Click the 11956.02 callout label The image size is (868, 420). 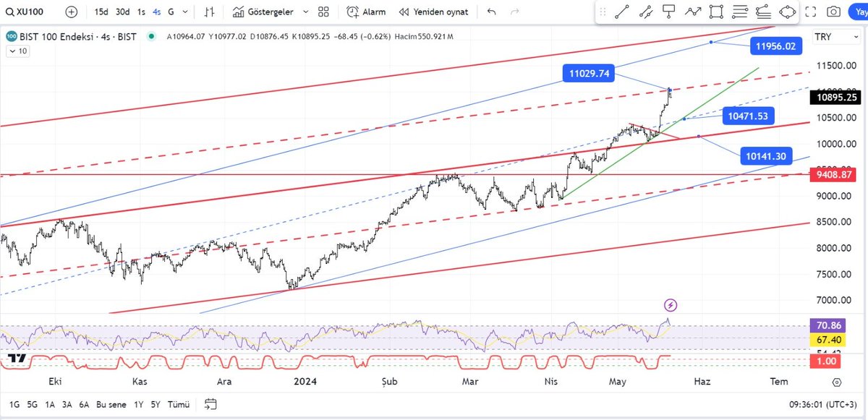coord(776,46)
